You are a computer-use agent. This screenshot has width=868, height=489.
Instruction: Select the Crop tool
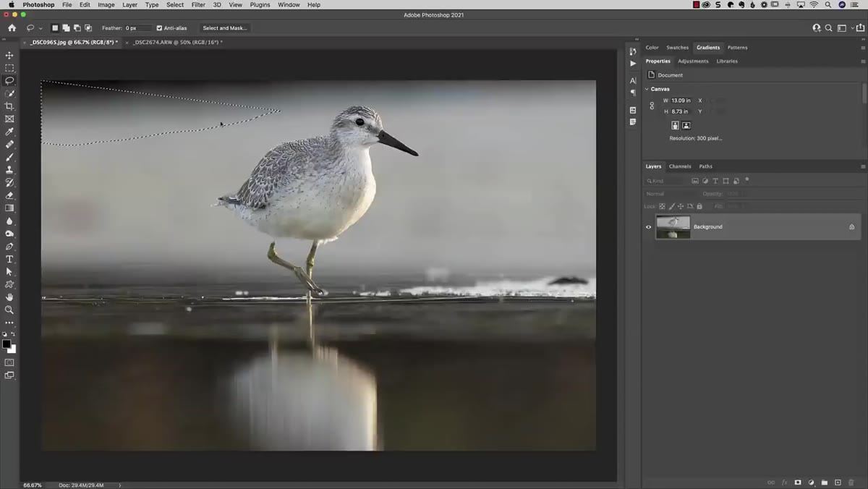[9, 106]
